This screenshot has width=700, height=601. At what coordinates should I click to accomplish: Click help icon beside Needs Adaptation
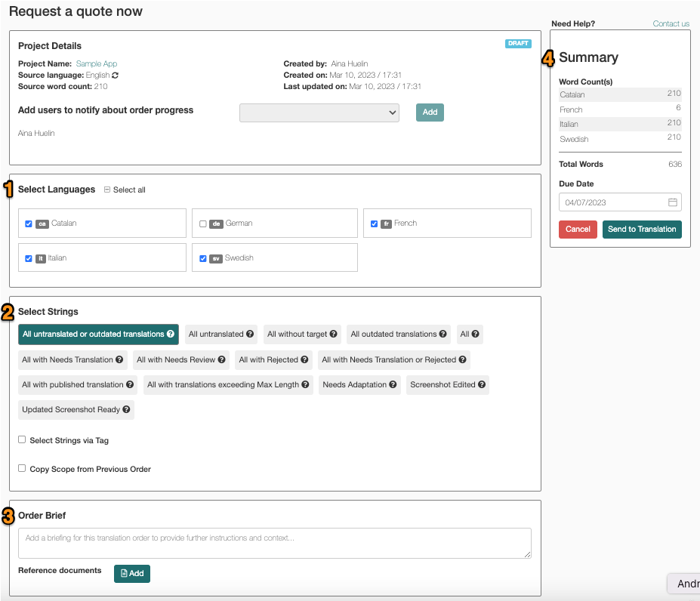click(x=393, y=384)
